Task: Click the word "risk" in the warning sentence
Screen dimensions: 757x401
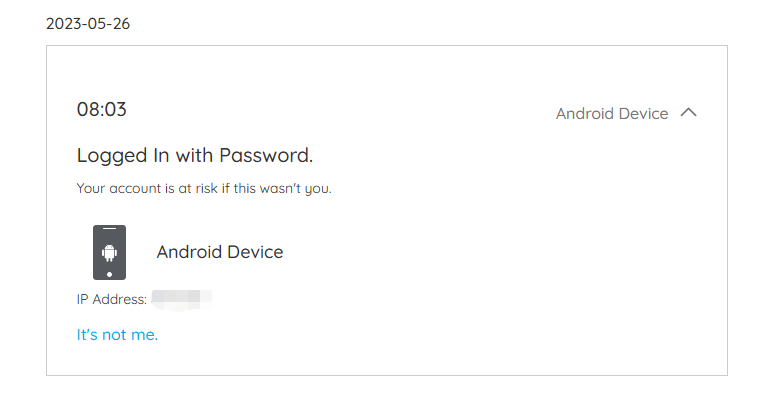Action: coord(206,188)
